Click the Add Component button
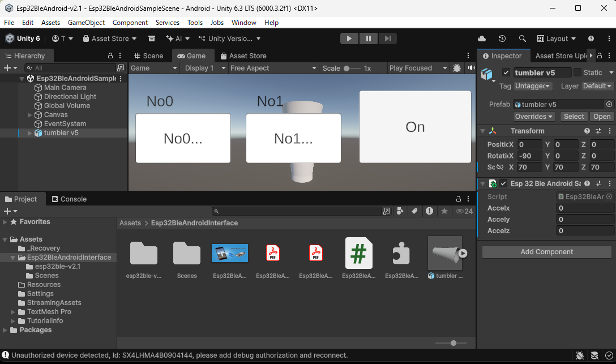Viewport: 616px width, 364px height. pos(546,252)
